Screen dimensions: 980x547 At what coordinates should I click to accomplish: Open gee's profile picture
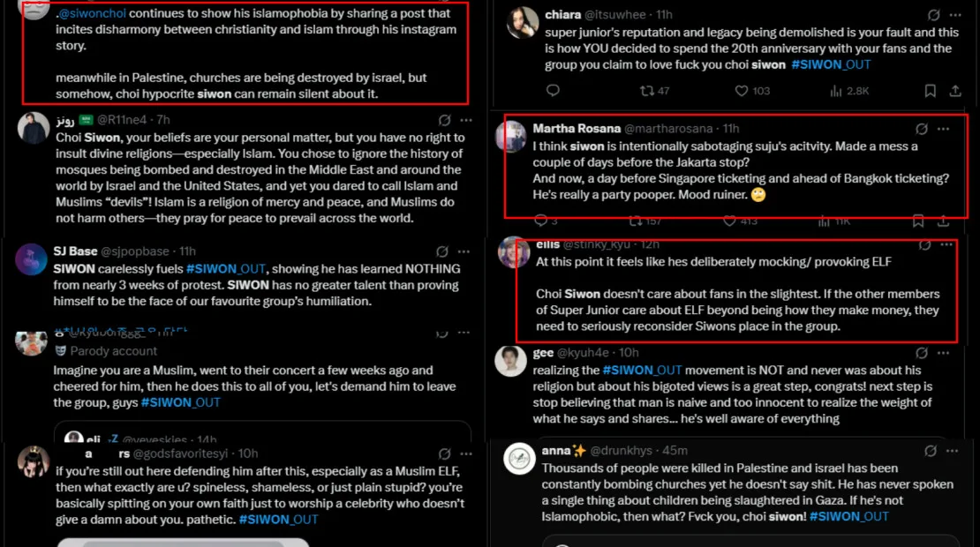coord(511,361)
